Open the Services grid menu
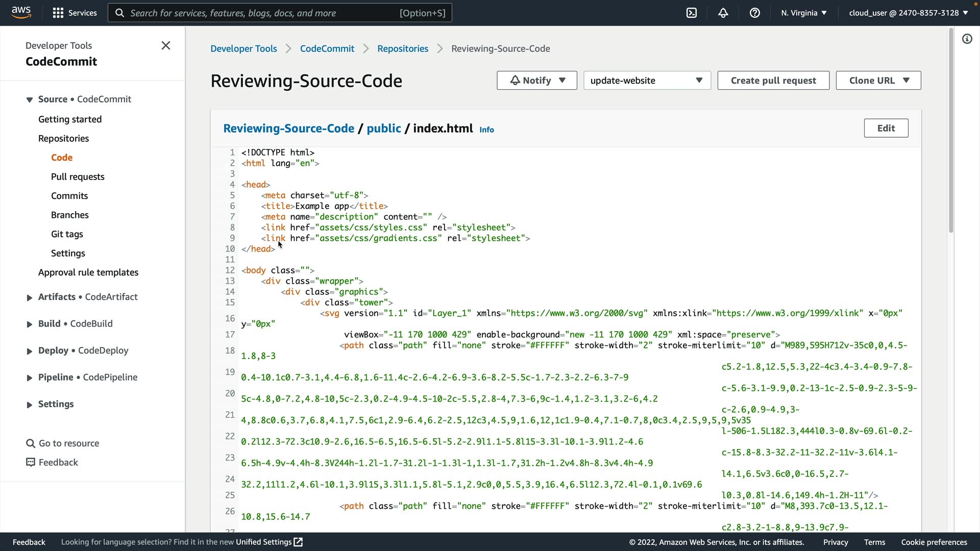 point(75,13)
